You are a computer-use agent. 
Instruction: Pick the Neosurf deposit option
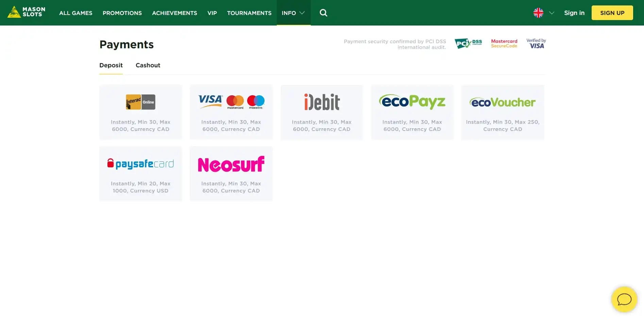(x=231, y=173)
